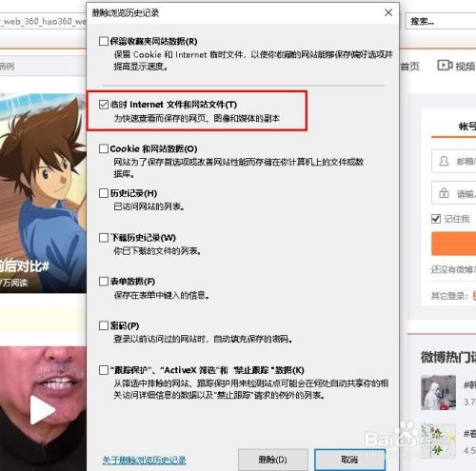Click the 删除(D) button
The image size is (476, 471).
pyautogui.click(x=273, y=460)
